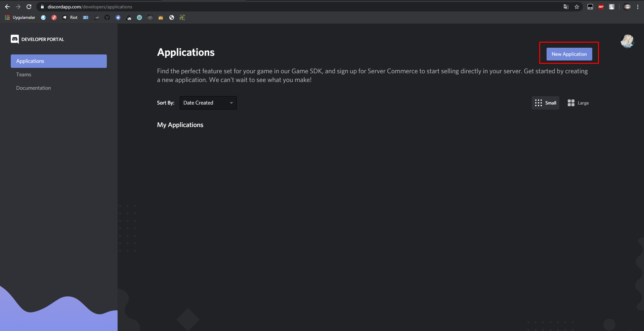Open Documentation in the sidebar

pyautogui.click(x=59, y=88)
